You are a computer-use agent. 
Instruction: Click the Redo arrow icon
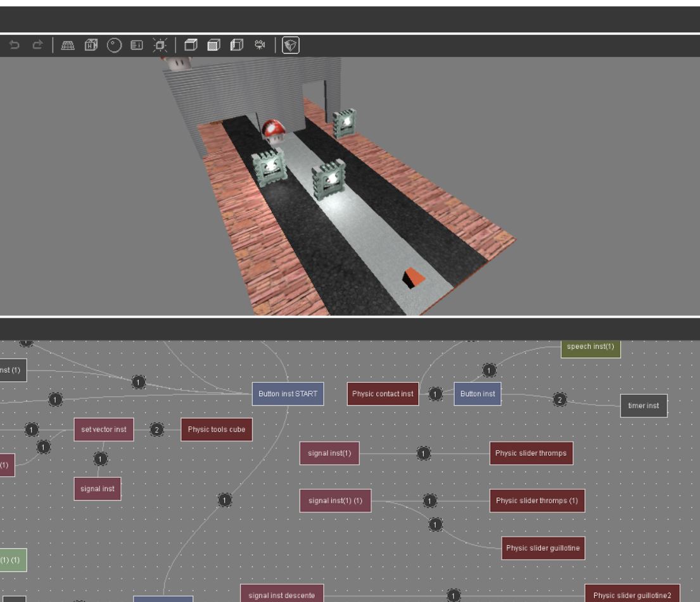coord(37,45)
